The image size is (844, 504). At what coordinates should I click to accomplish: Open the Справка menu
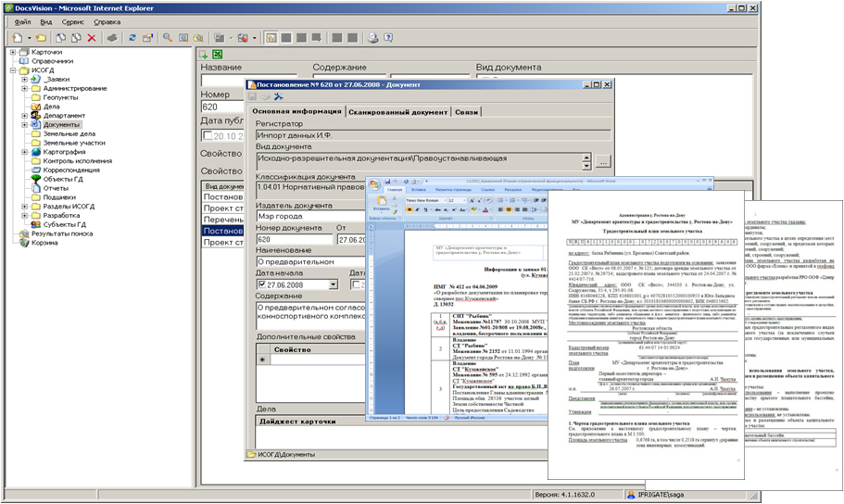[107, 22]
